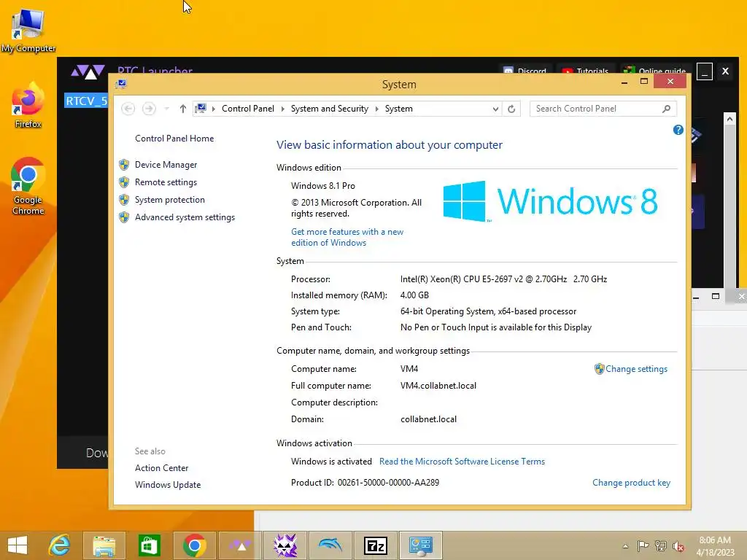747x560 pixels.
Task: Click the muted volume tray icon
Action: (678, 545)
